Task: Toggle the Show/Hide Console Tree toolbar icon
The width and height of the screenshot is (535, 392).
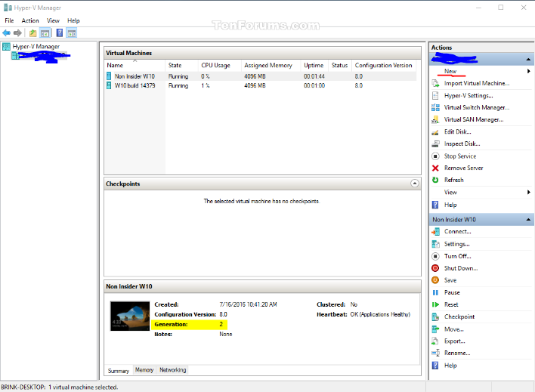Action: [x=45, y=33]
